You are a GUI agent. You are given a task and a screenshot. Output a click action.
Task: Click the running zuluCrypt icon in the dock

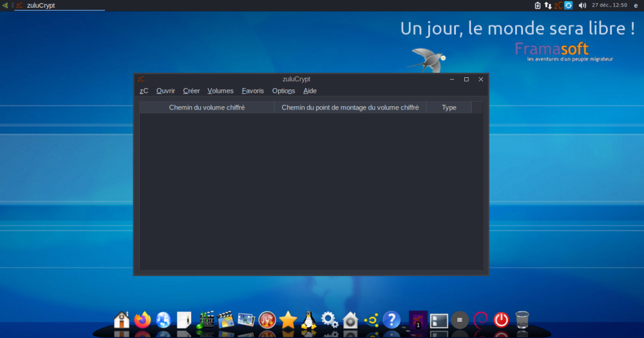[x=418, y=319]
